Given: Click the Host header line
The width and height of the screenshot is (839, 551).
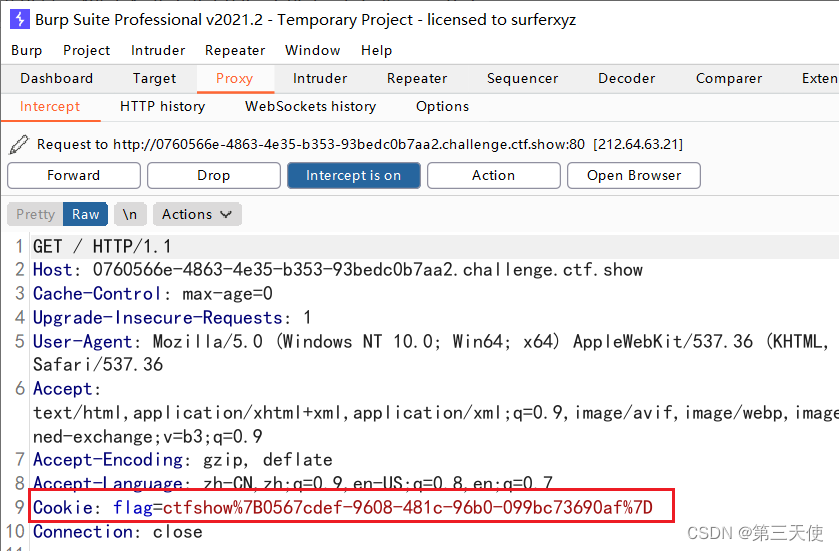Looking at the screenshot, I should pos(338,270).
